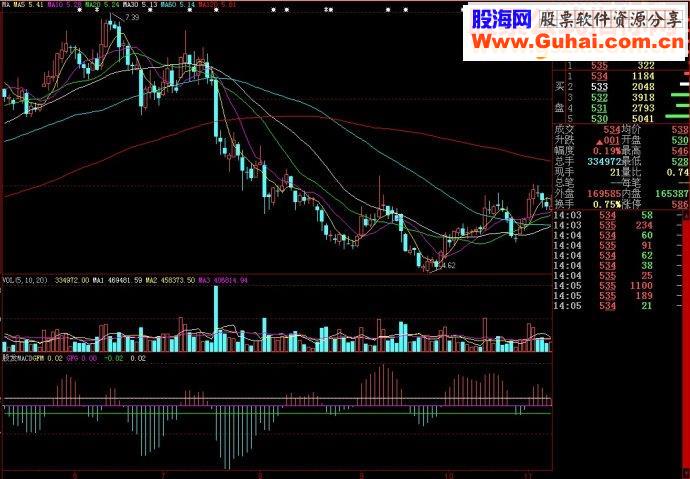Click the 14:03 trade with volume 234
The height and width of the screenshot is (479, 690).
coord(603,225)
